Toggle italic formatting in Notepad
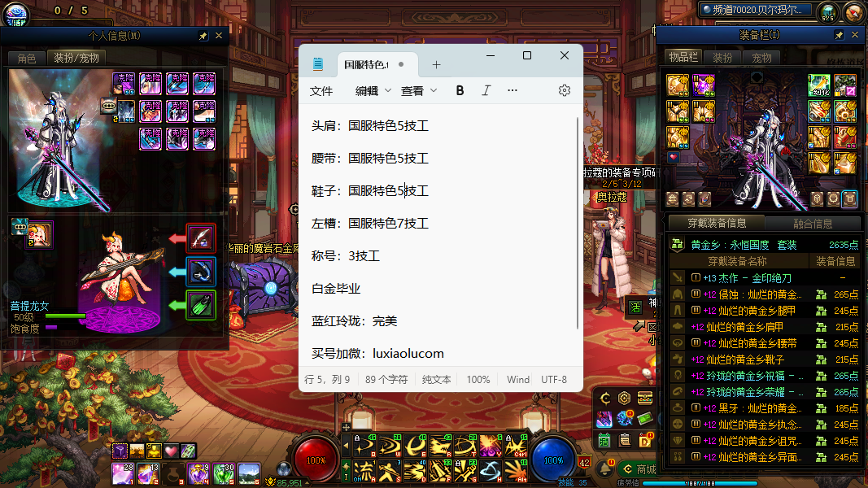Screen dimensions: 868x488 (x=486, y=90)
